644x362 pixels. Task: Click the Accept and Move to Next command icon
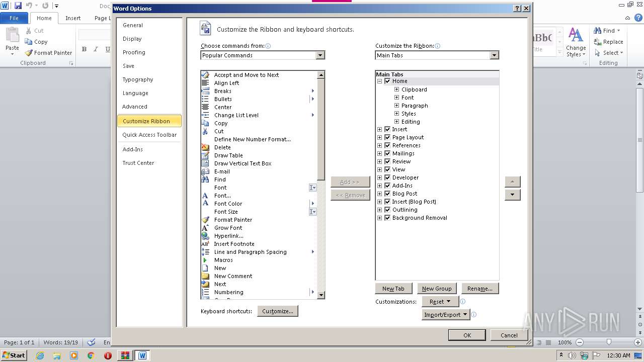pos(205,75)
